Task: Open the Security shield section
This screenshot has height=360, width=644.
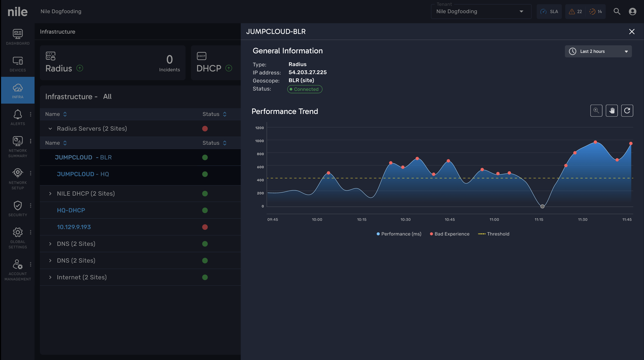Action: [18, 208]
